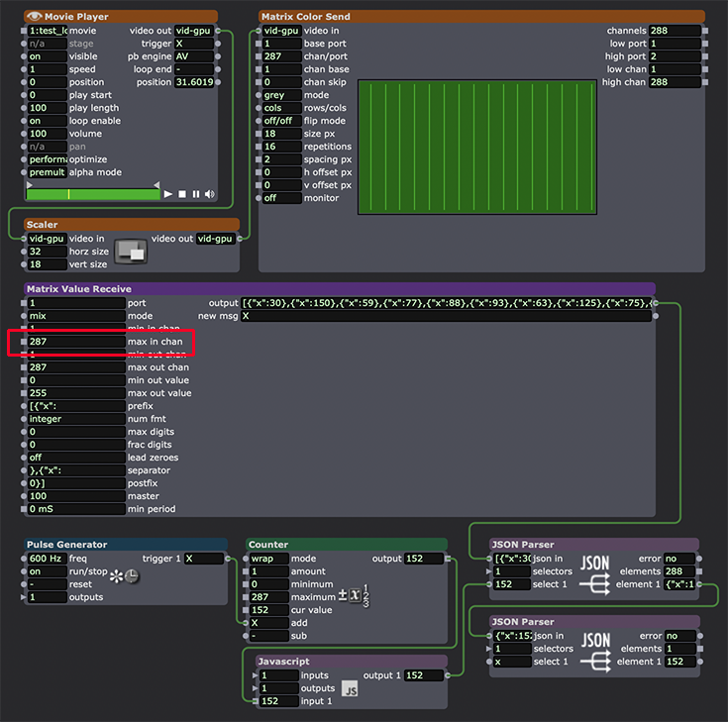Open the Matrix Color Send mode value

(281, 95)
